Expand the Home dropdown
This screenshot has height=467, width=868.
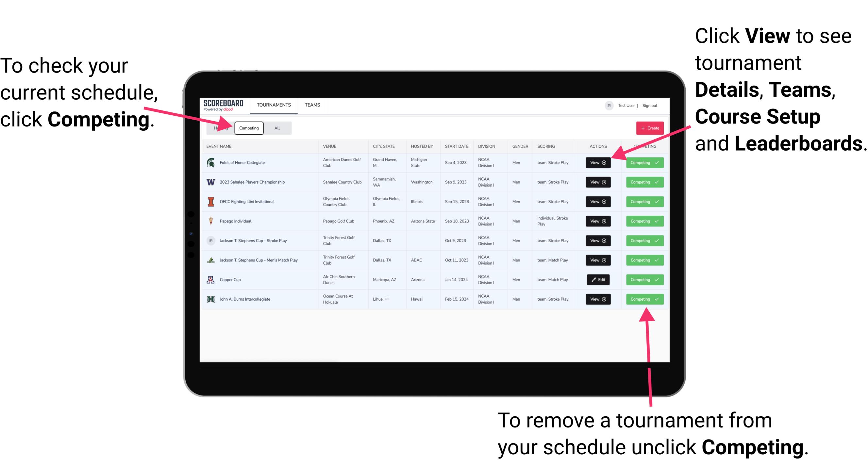[x=220, y=128]
